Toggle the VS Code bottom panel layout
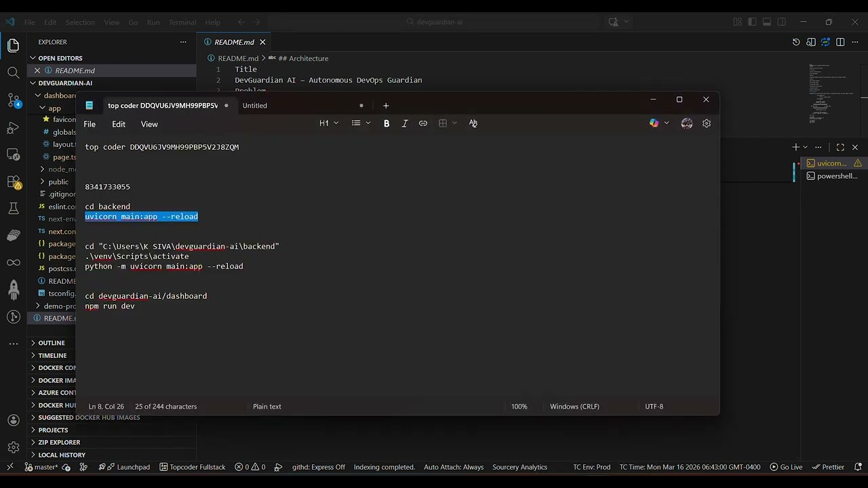The width and height of the screenshot is (868, 488). coord(767,22)
